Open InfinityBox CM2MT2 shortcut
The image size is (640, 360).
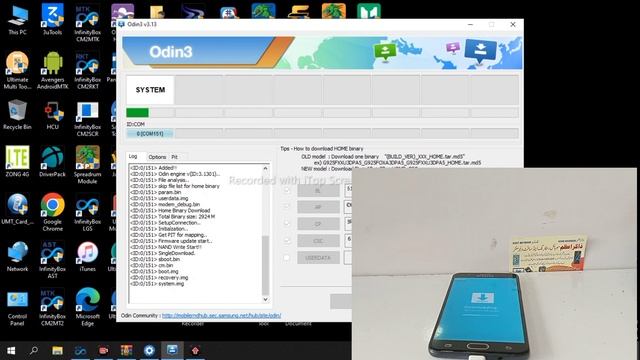(x=53, y=308)
